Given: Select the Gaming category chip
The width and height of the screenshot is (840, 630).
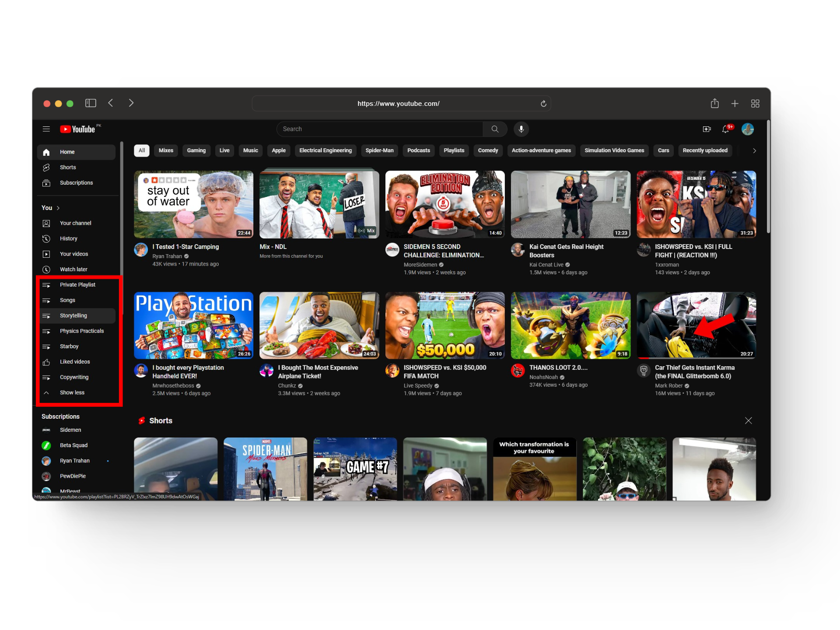Looking at the screenshot, I should tap(196, 150).
